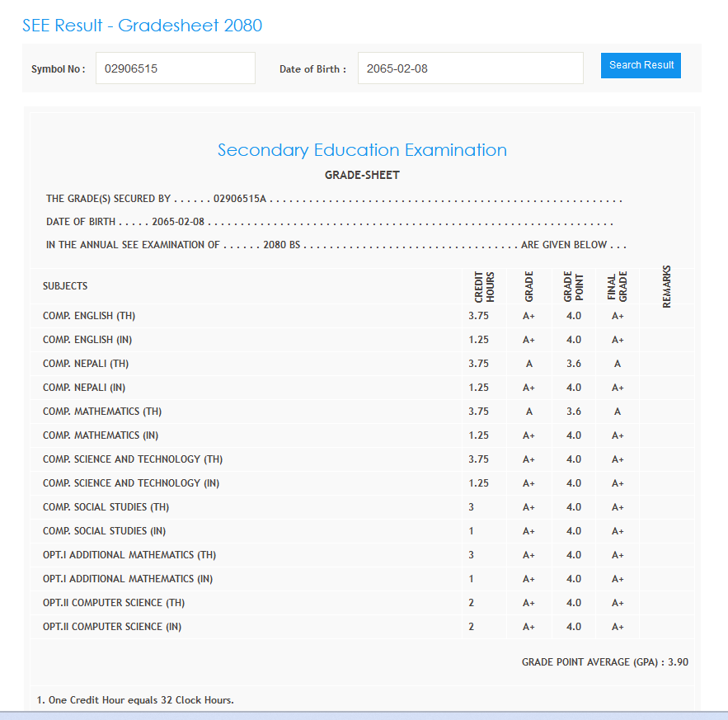The width and height of the screenshot is (728, 720).
Task: Click the One Credit Hour note
Action: 135,700
